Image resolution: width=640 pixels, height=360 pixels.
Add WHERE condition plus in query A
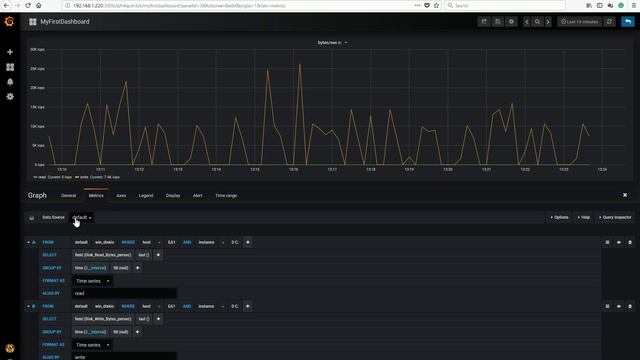pos(248,242)
